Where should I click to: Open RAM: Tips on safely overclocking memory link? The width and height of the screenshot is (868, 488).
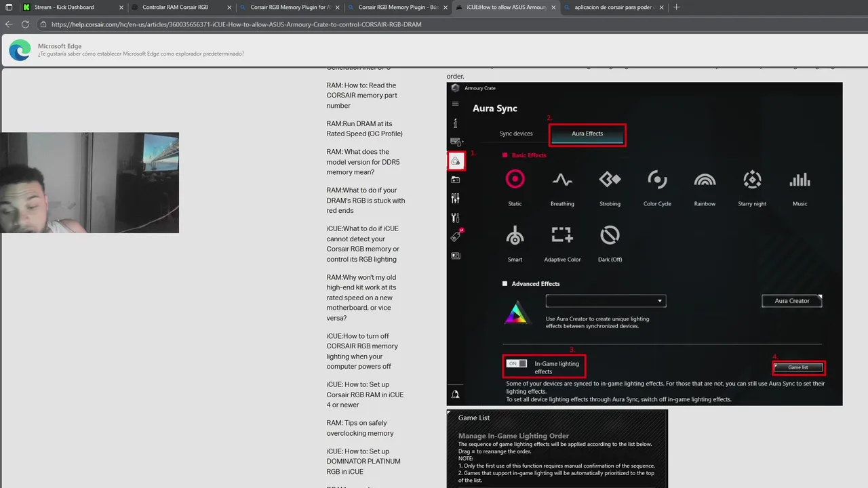click(x=360, y=428)
